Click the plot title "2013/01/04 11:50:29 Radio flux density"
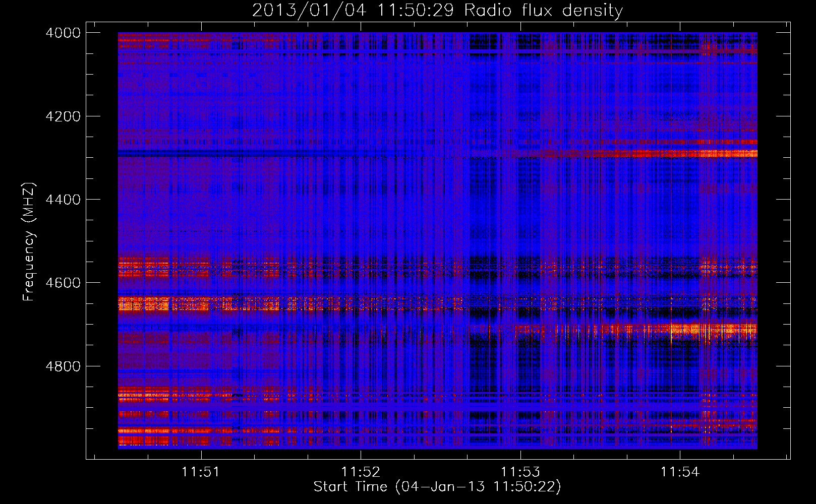The height and width of the screenshot is (504, 816). tap(437, 11)
